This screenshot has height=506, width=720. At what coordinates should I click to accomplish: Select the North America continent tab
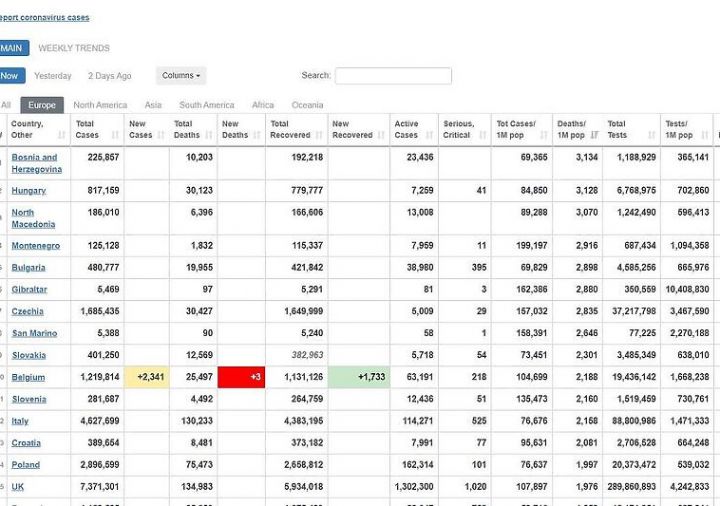[x=100, y=105]
